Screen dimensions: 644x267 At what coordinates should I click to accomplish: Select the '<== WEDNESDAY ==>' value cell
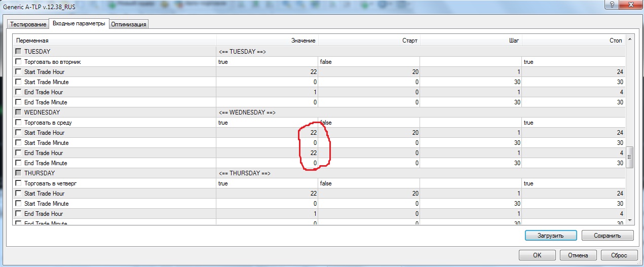pos(421,112)
